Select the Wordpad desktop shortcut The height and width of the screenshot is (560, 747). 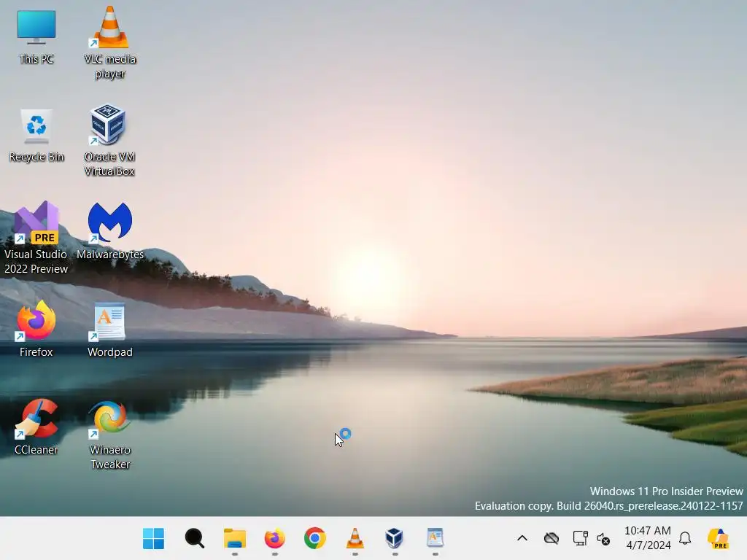(110, 330)
